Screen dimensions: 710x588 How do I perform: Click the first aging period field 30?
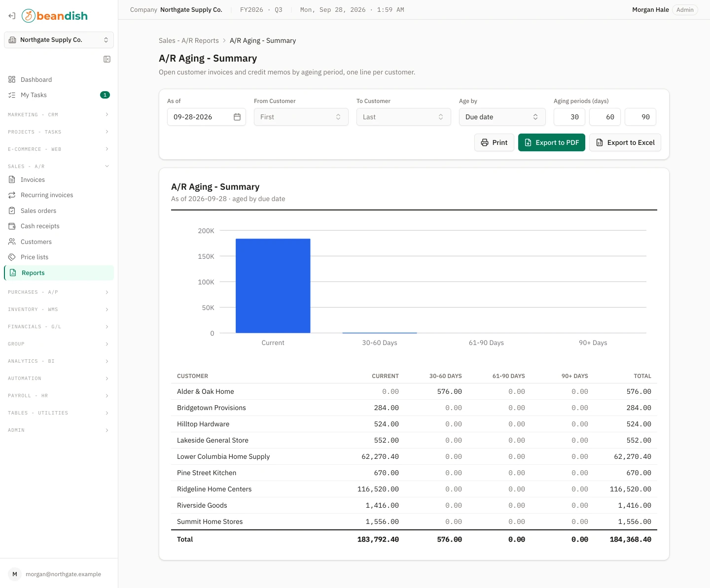coord(569,117)
